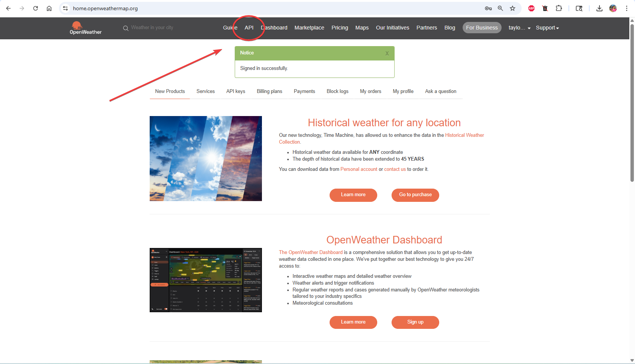Click the browser forward arrow

22,8
